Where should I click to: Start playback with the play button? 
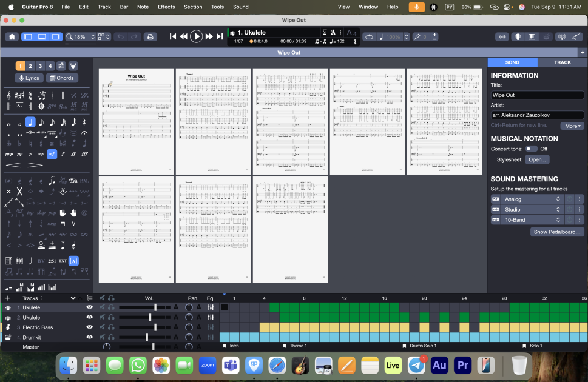tap(196, 36)
